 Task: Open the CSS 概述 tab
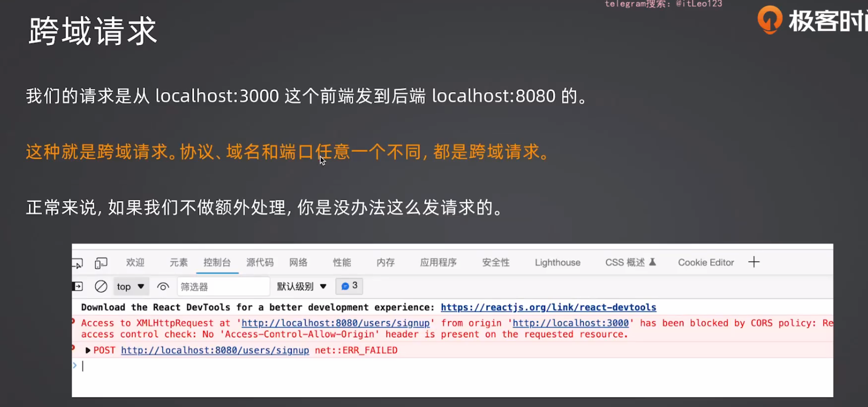point(631,263)
